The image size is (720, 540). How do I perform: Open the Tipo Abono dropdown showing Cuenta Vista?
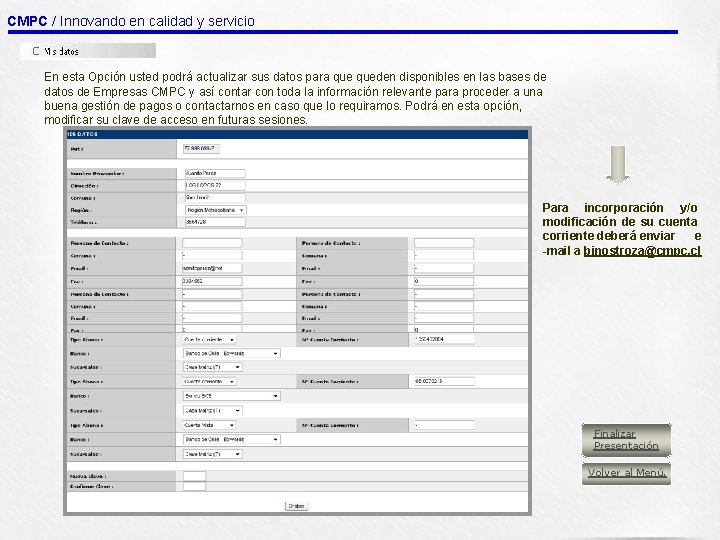(x=209, y=425)
